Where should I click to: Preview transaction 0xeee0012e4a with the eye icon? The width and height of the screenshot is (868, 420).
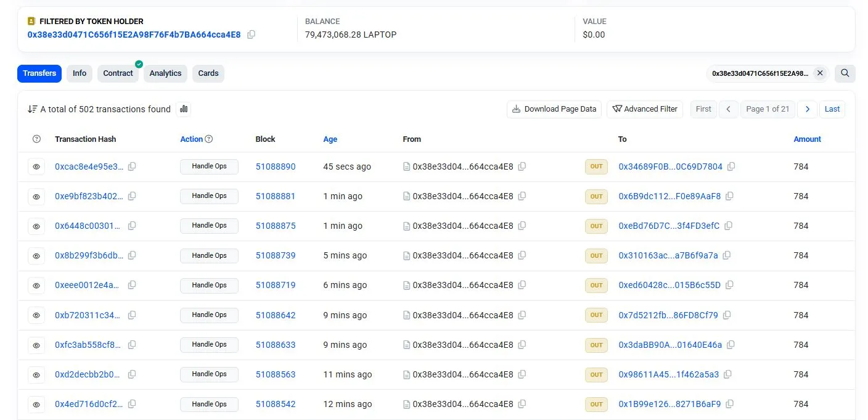click(x=36, y=286)
